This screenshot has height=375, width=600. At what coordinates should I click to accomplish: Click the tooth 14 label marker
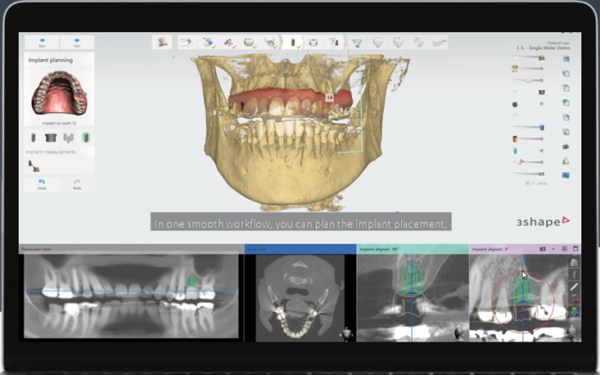pyautogui.click(x=329, y=98)
